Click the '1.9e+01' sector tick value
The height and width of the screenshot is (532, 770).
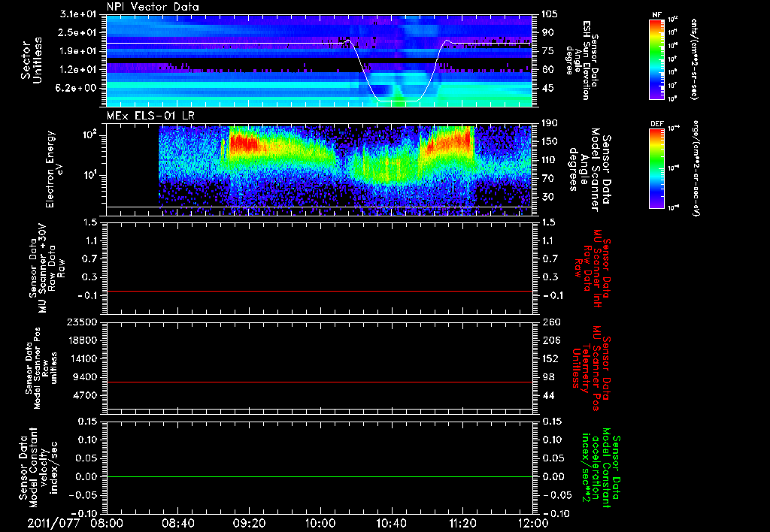[78, 51]
